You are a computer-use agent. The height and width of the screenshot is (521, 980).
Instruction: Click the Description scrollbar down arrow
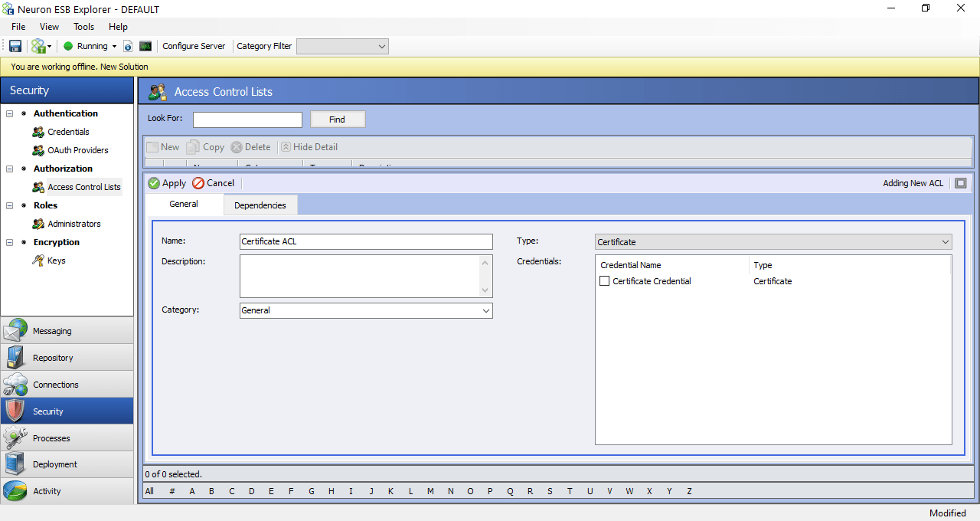tap(485, 290)
